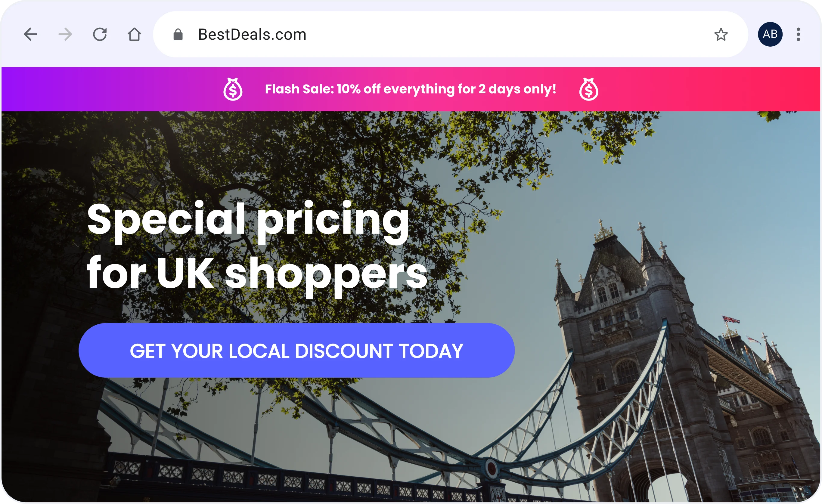The image size is (822, 504).
Task: Click GET YOUR LOCAL DISCOUNT TODAY button
Action: click(296, 350)
